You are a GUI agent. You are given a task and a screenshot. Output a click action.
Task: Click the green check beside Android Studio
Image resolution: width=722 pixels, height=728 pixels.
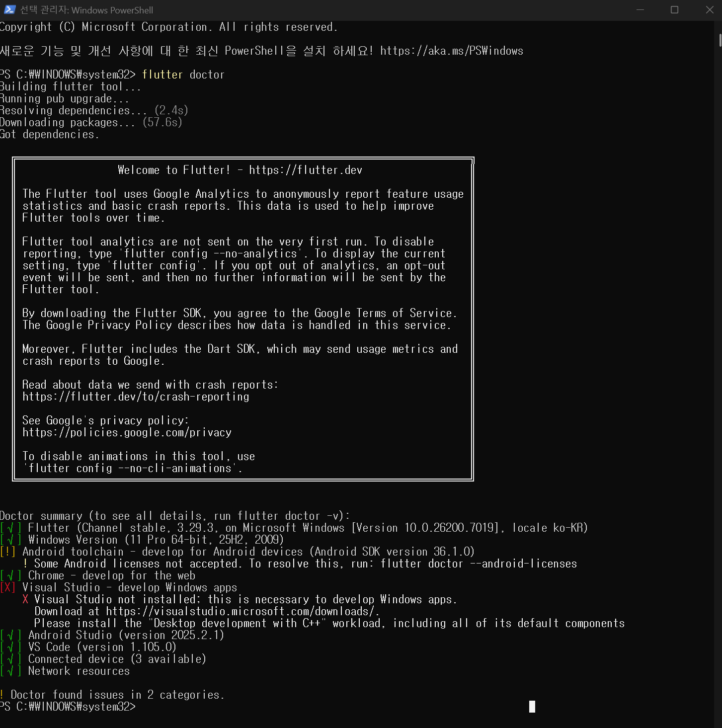point(10,635)
